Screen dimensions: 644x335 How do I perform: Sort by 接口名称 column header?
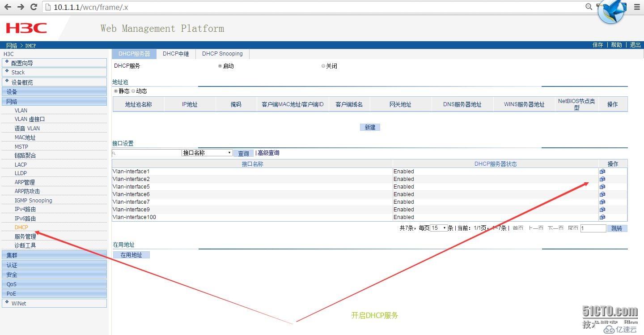[252, 164]
